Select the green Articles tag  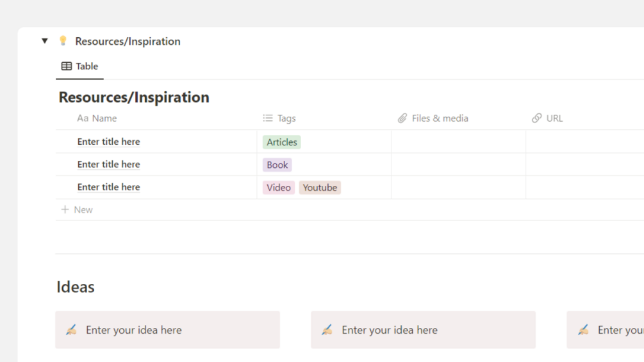click(282, 142)
